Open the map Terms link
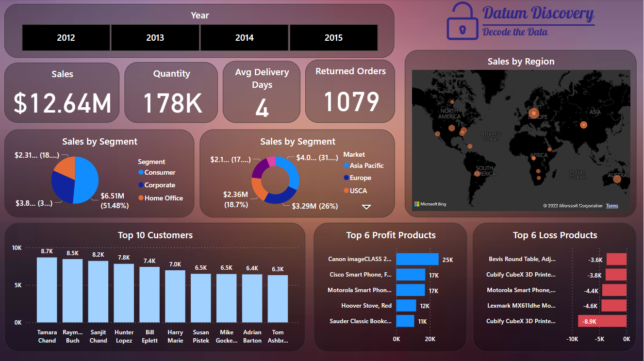 click(x=612, y=206)
